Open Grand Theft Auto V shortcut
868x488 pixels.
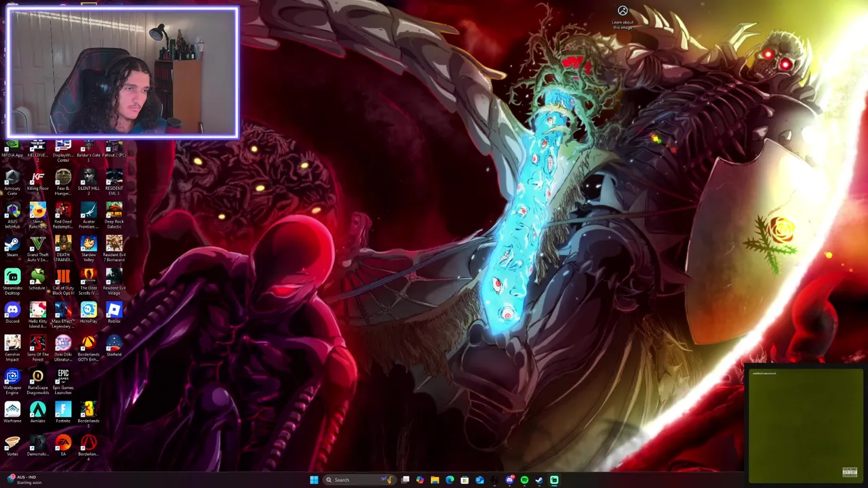[37, 249]
